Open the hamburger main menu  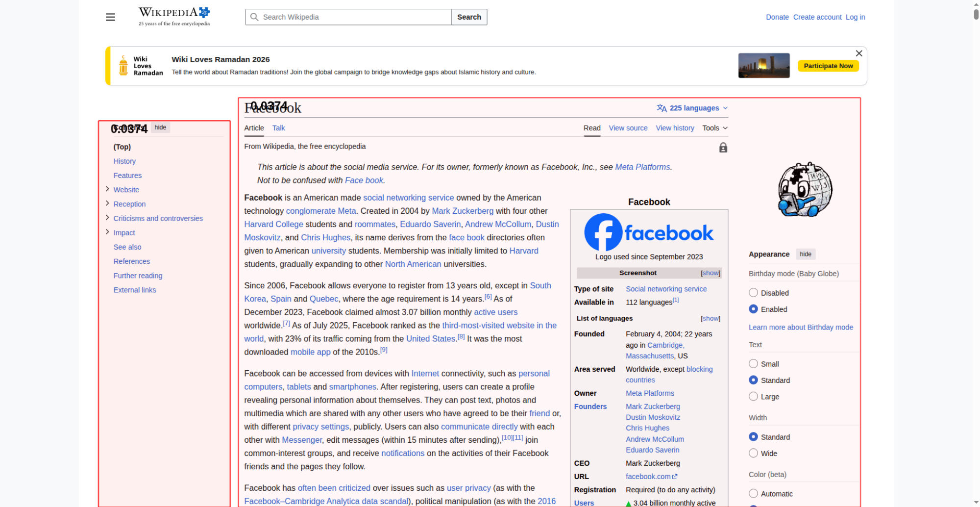110,17
